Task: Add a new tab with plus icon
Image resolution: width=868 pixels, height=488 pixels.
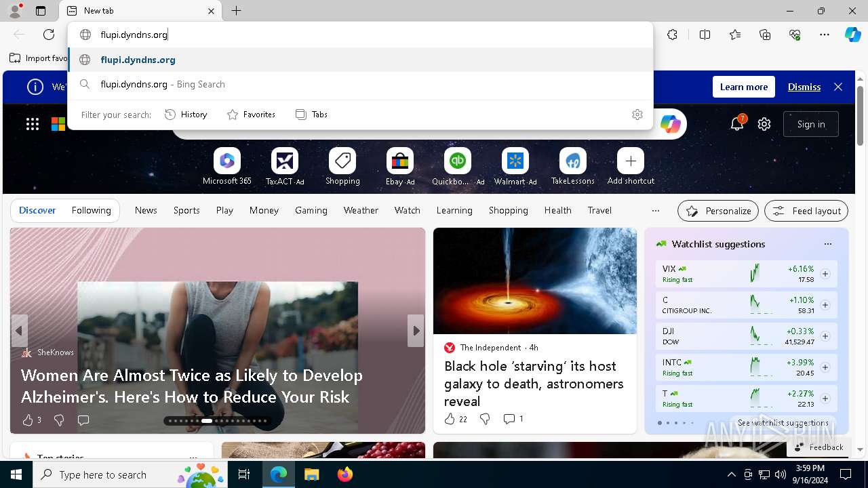Action: tap(236, 11)
